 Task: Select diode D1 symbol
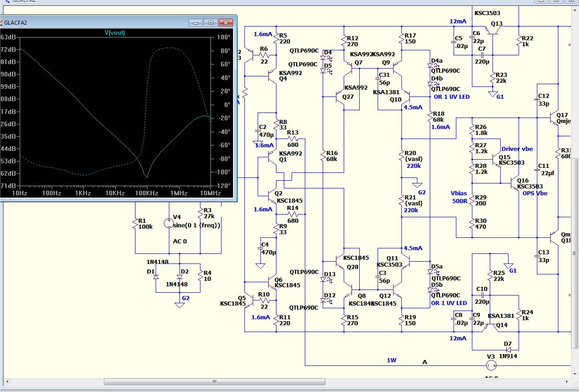(156, 277)
